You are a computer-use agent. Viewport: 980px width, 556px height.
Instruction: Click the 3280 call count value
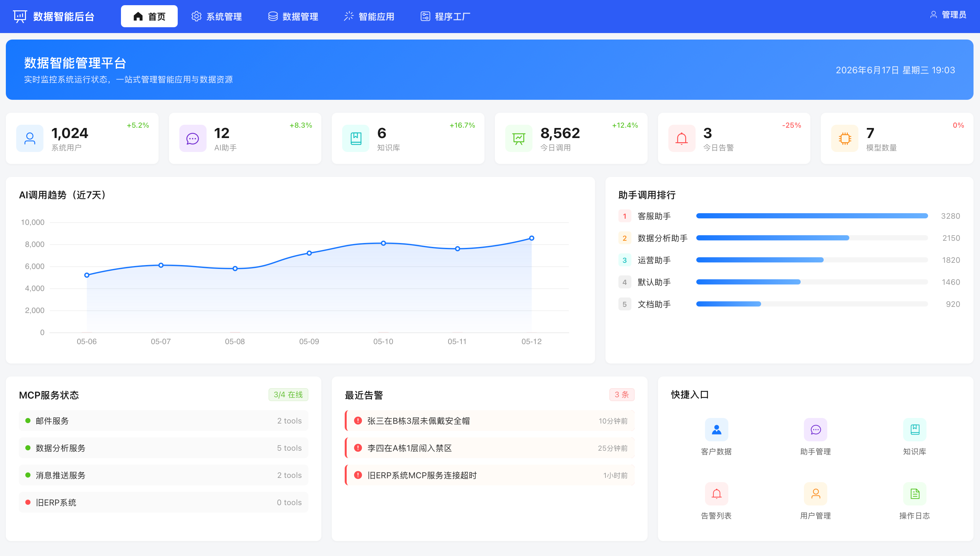[x=950, y=216]
